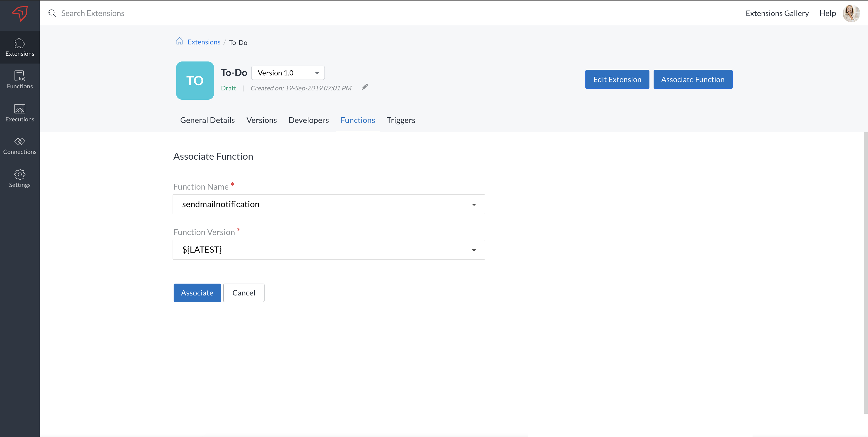Open the user profile avatar
Screen dimensions: 868x437
point(851,13)
